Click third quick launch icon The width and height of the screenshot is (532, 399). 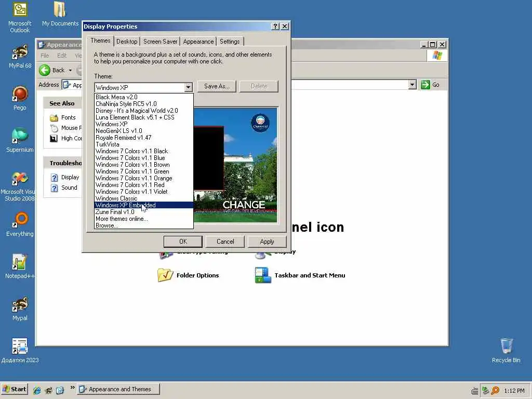(60, 390)
